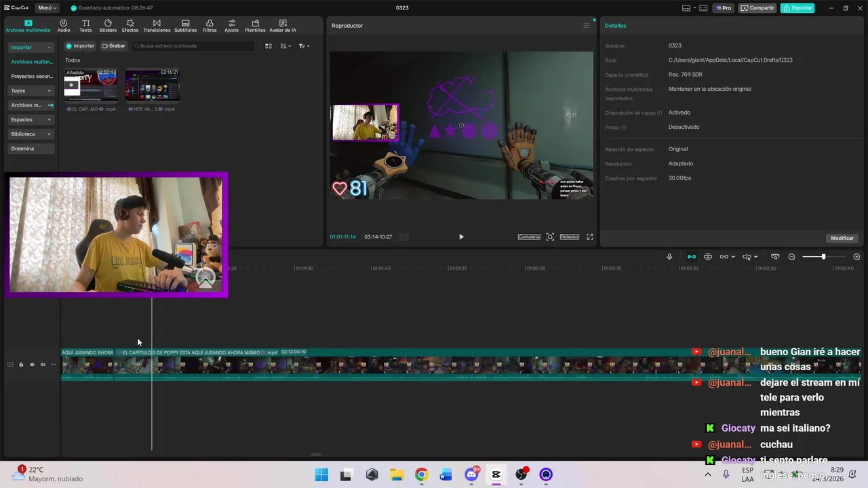Click the Proxy info help icon
868x488 pixels.
(624, 127)
